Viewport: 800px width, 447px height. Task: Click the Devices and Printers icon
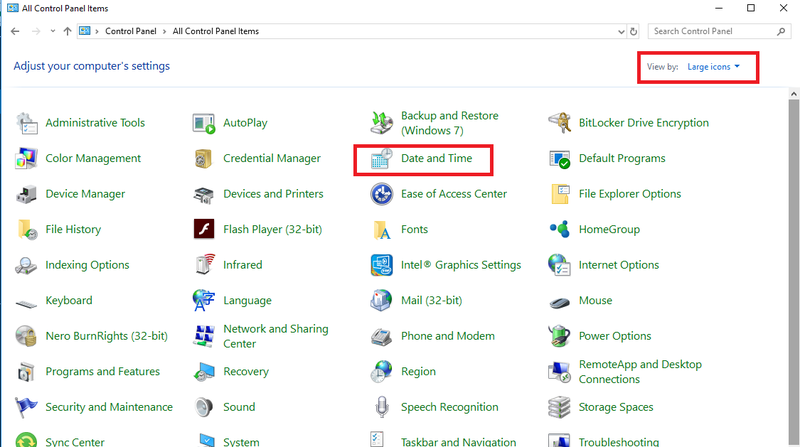tap(204, 194)
